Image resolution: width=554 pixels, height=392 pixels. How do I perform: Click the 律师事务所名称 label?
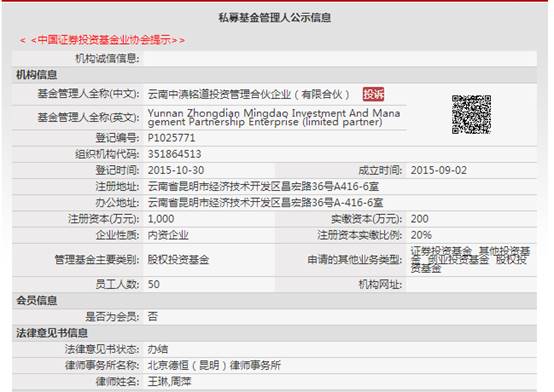(x=102, y=365)
